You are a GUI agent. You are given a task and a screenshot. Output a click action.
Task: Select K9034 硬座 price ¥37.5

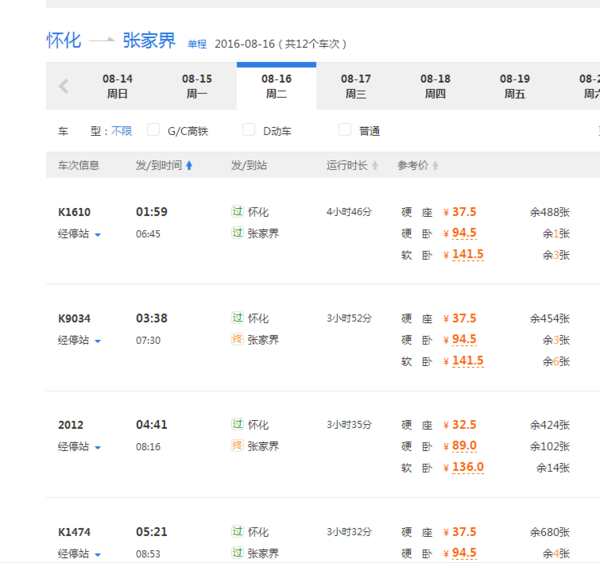460,318
